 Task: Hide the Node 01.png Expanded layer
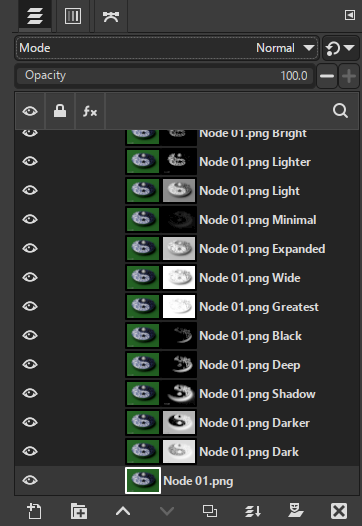click(x=30, y=248)
